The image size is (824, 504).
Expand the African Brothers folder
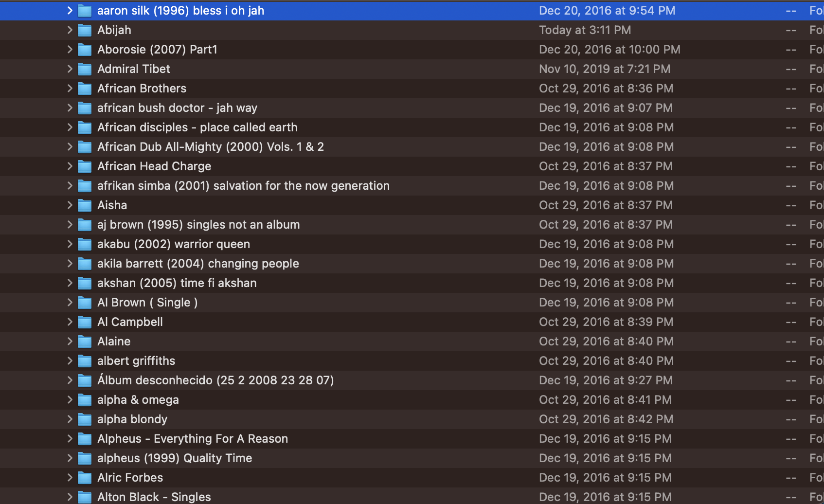(70, 88)
